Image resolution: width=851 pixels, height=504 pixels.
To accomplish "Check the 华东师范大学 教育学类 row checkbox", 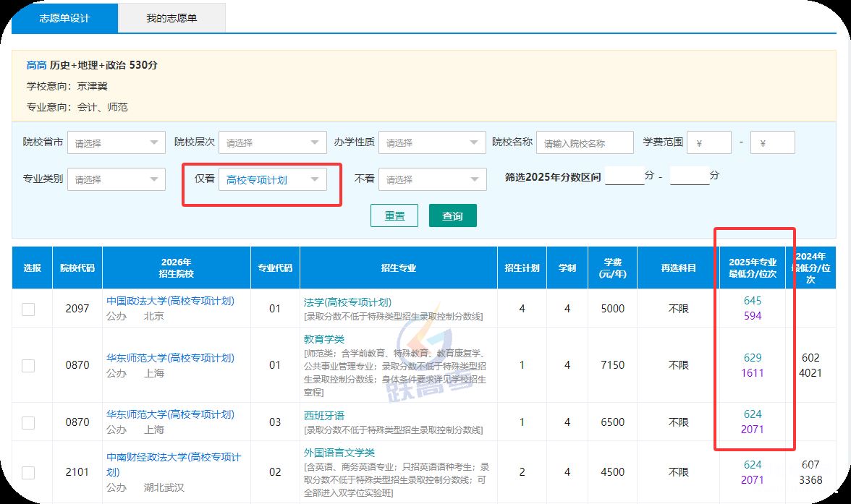I will pos(28,366).
